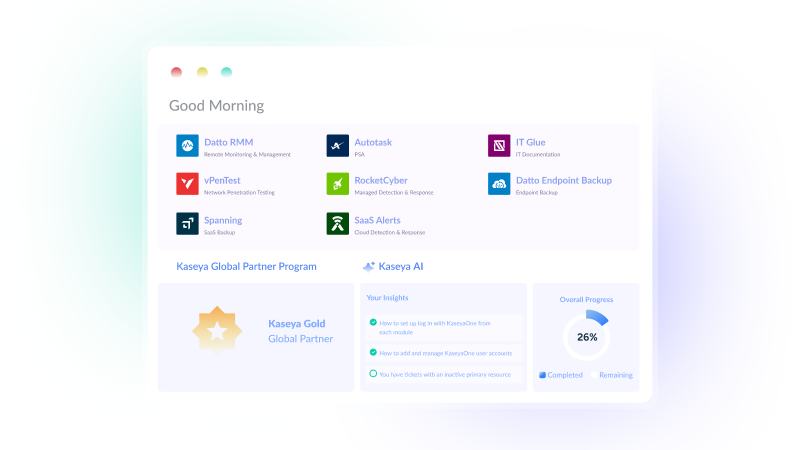Click 'Managed Detection & Response' subtitle
This screenshot has width=800, height=450.
click(x=394, y=193)
